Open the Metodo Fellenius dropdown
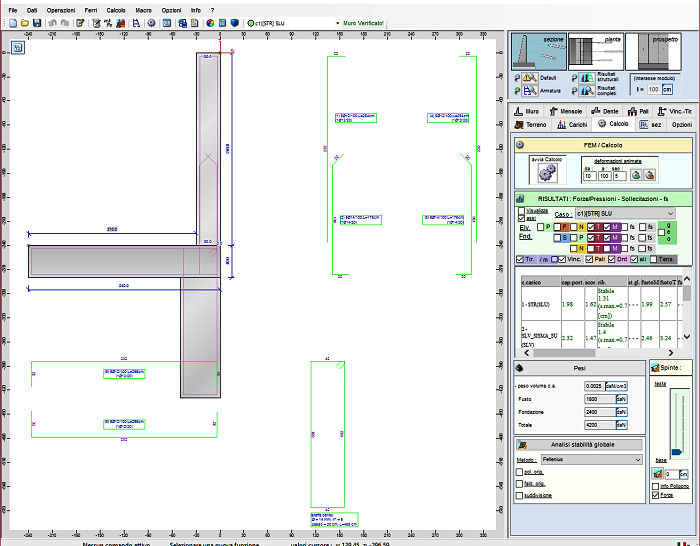This screenshot has height=546, width=700. [x=638, y=459]
